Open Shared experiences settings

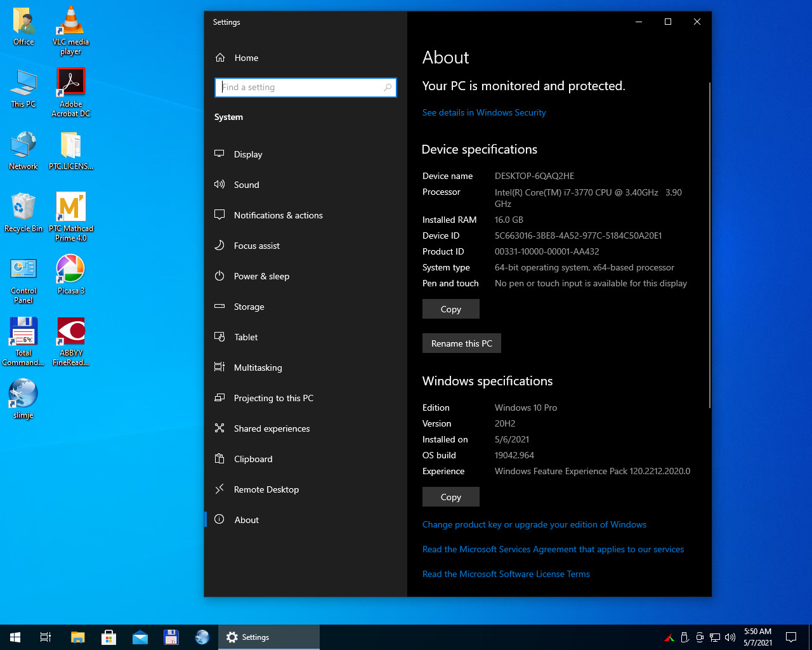(x=272, y=428)
